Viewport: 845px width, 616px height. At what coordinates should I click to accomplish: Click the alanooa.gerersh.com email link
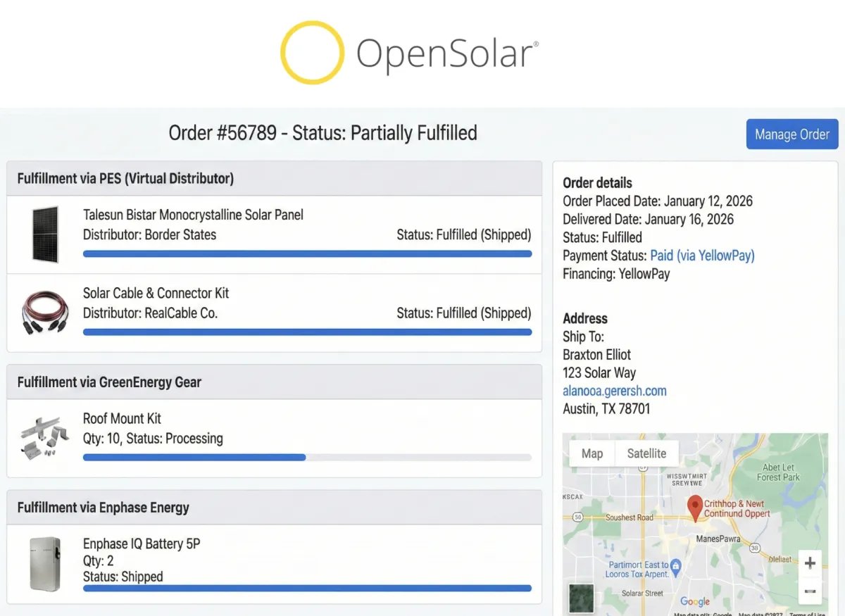pyautogui.click(x=614, y=390)
